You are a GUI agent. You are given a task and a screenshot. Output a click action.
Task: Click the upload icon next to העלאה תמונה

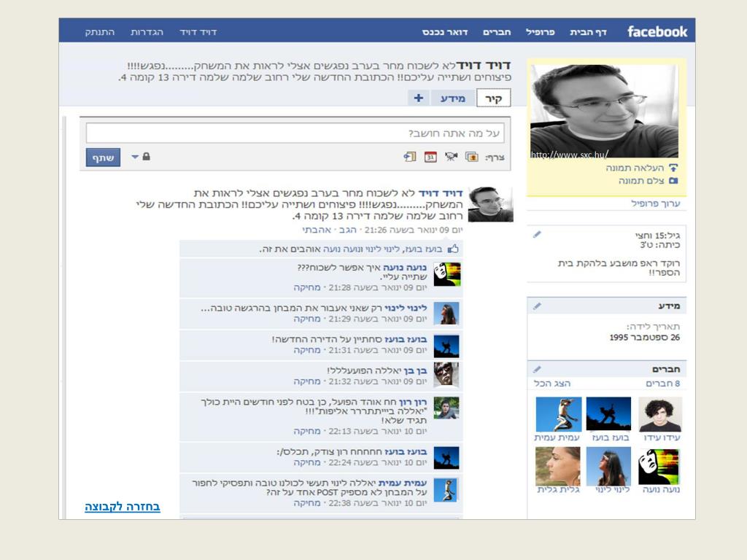(x=673, y=168)
